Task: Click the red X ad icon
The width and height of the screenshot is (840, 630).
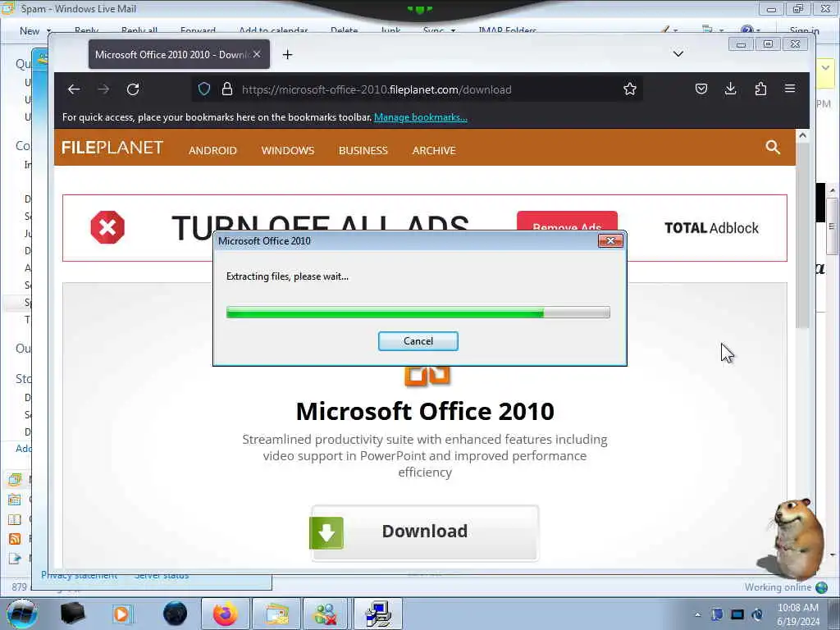Action: coord(107,228)
